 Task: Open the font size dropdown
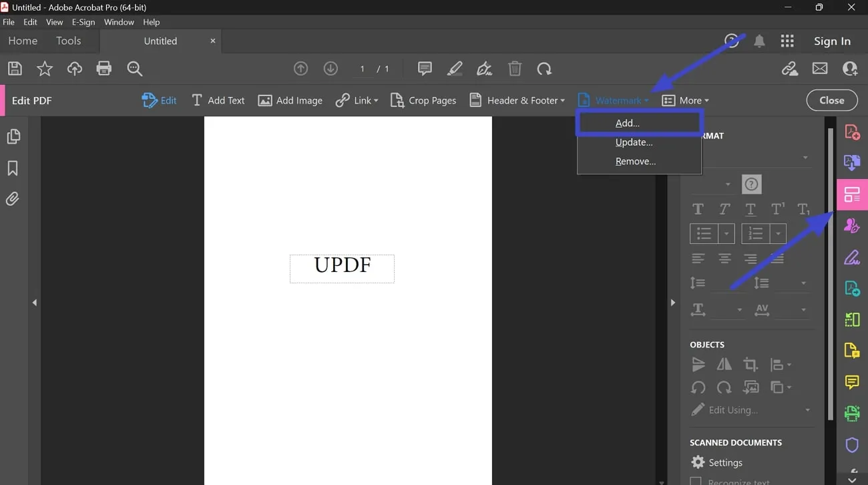[x=727, y=184]
